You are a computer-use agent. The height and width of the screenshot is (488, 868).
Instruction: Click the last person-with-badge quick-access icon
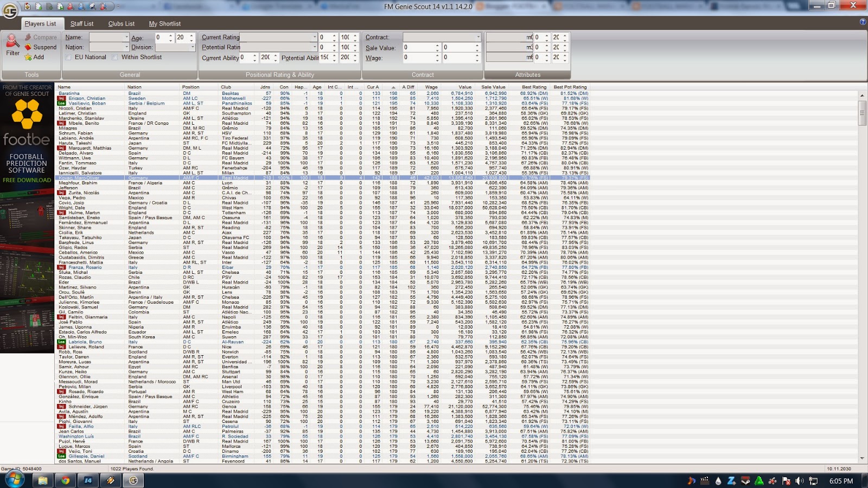tap(103, 7)
